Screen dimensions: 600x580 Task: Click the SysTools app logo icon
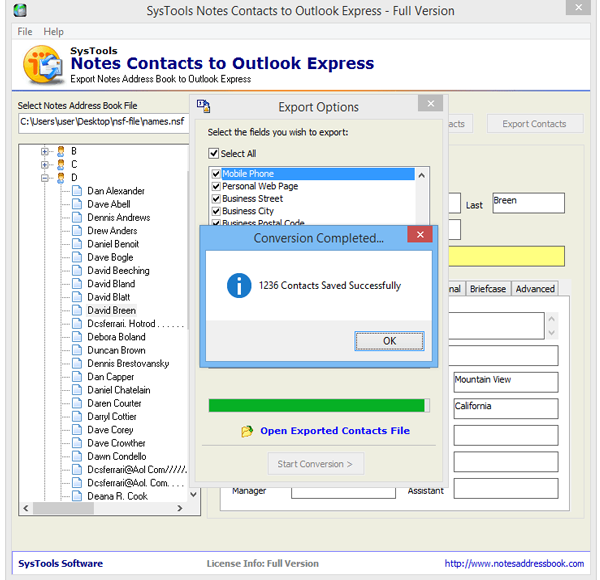click(43, 65)
